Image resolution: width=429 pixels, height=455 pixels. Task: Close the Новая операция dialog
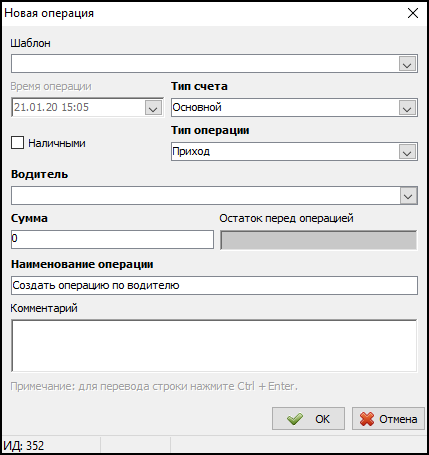tap(413, 13)
